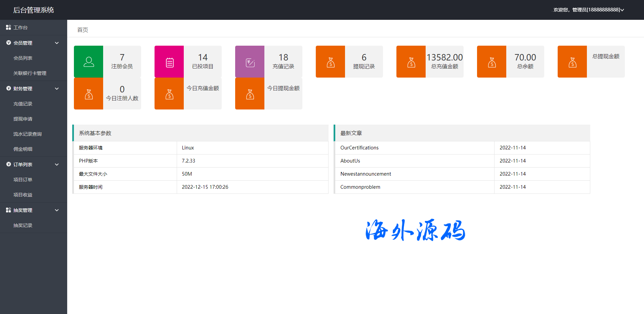Open 工作台 in the sidebar
The image size is (644, 314).
(20, 28)
